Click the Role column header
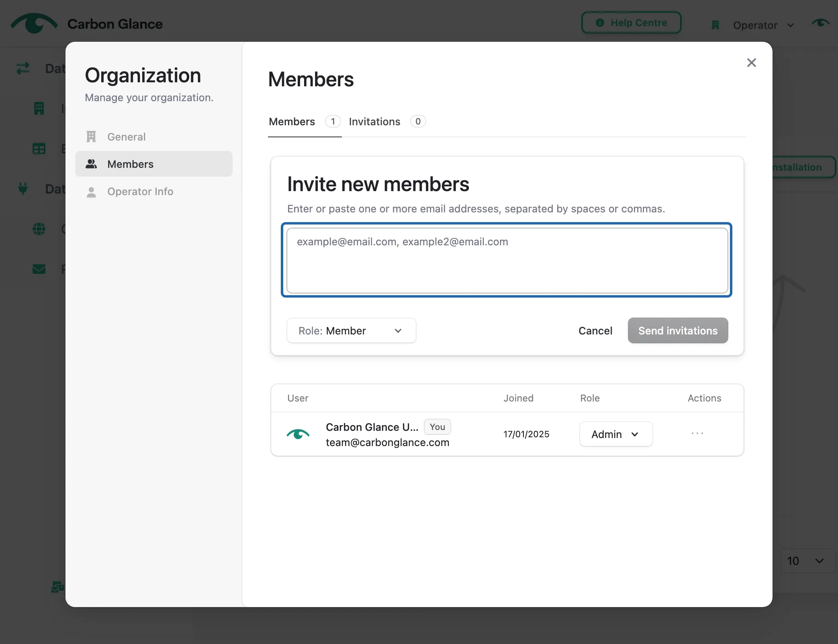 590,398
